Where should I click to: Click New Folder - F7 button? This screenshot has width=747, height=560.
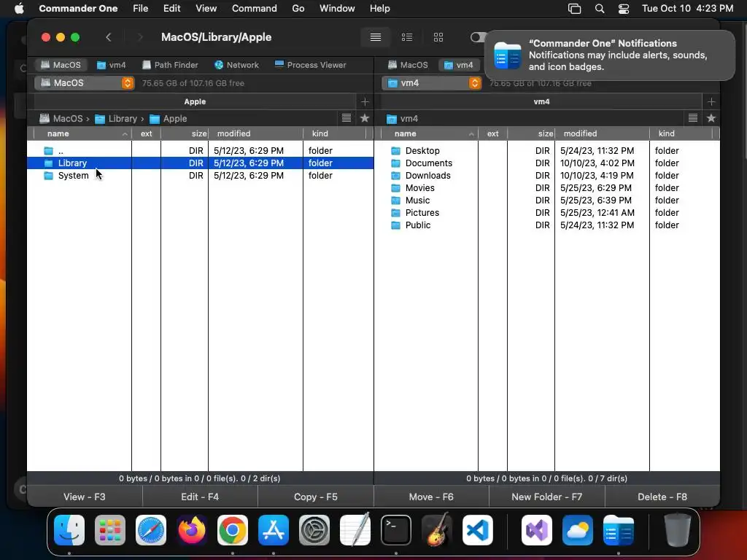coord(547,497)
